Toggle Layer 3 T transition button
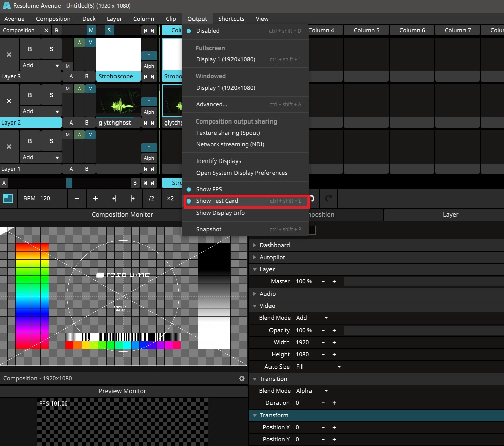The width and height of the screenshot is (504, 446). pyautogui.click(x=149, y=56)
